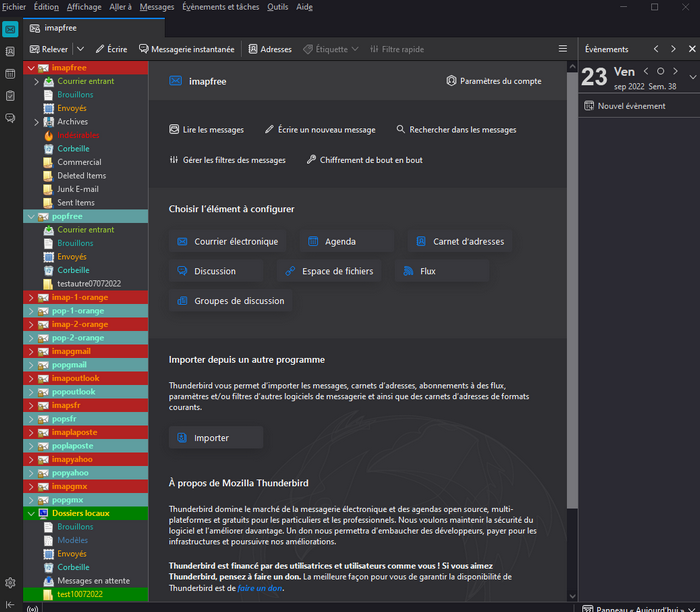Go to next day in Évènements pane
The image size is (700, 612).
[x=675, y=71]
